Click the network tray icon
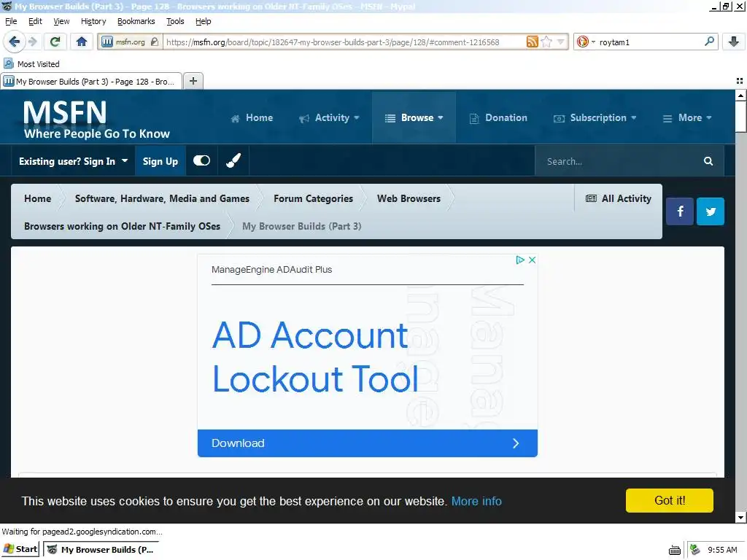747x560 pixels. click(x=695, y=550)
